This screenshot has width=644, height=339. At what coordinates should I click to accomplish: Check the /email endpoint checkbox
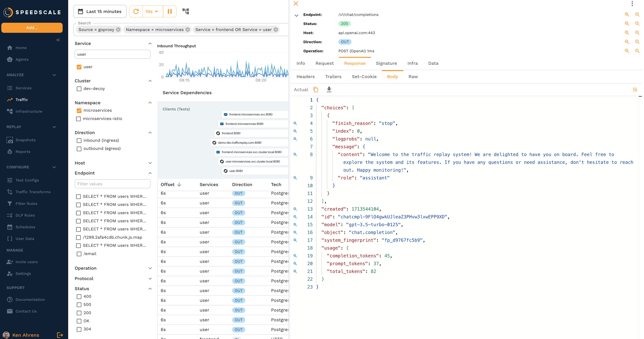(79, 254)
